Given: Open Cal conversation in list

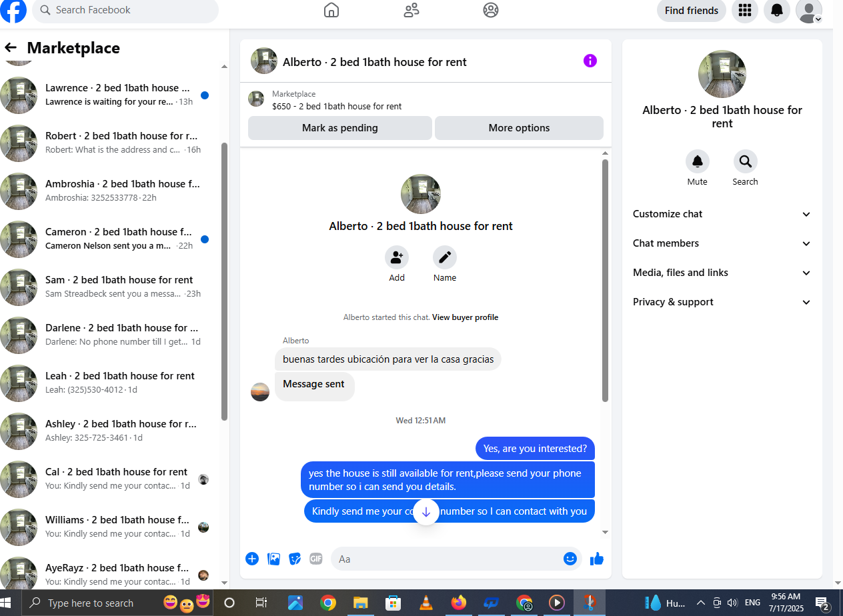Looking at the screenshot, I should 110,479.
